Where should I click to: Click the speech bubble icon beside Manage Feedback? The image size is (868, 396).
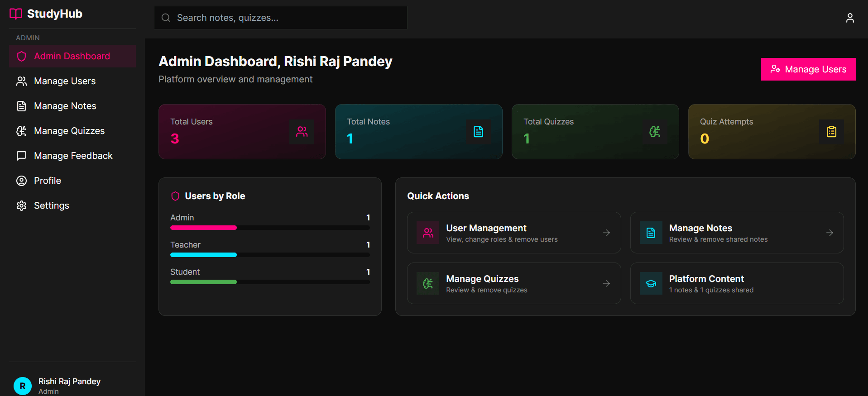tap(21, 156)
